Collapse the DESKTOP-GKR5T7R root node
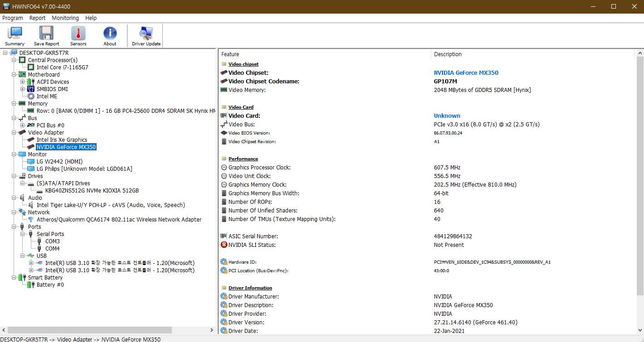Screen dimensions: 644x342 tap(5, 53)
